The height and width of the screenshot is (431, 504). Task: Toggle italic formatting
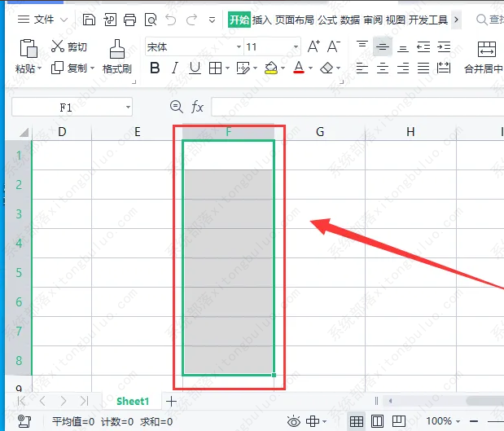pos(175,68)
